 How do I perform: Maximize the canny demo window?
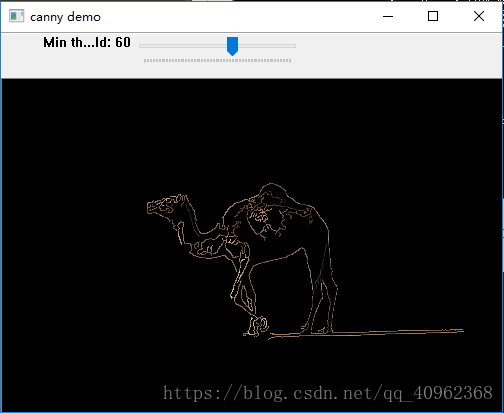(433, 16)
